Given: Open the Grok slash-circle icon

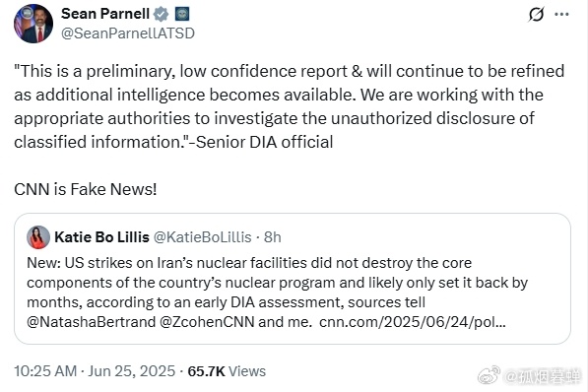Looking at the screenshot, I should pyautogui.click(x=536, y=15).
